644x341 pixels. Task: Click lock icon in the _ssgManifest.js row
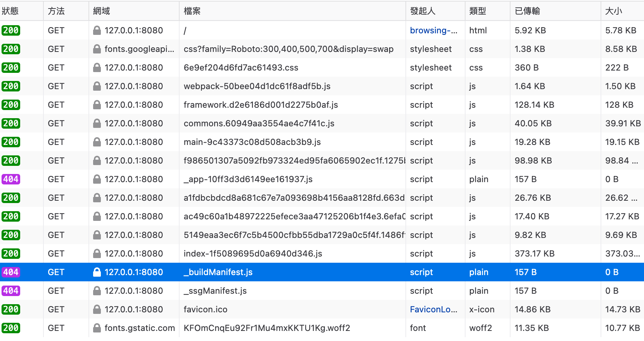(97, 291)
